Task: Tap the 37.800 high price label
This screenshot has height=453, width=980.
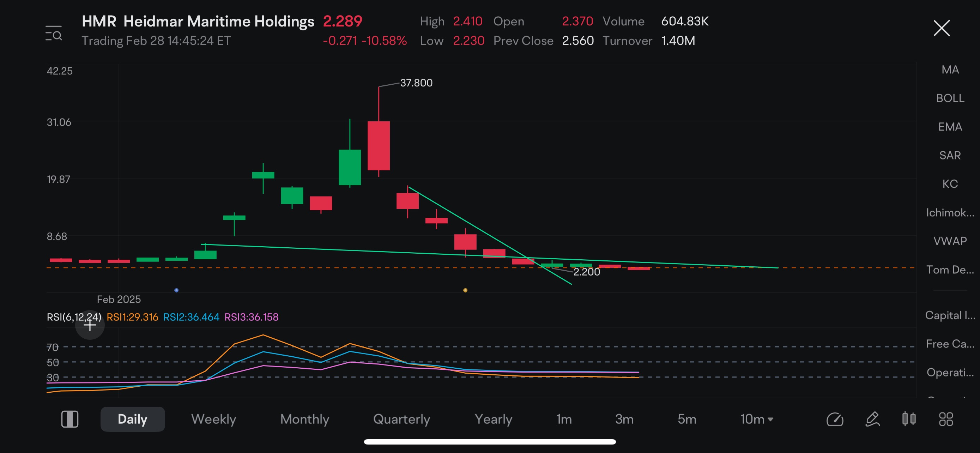Action: click(416, 83)
